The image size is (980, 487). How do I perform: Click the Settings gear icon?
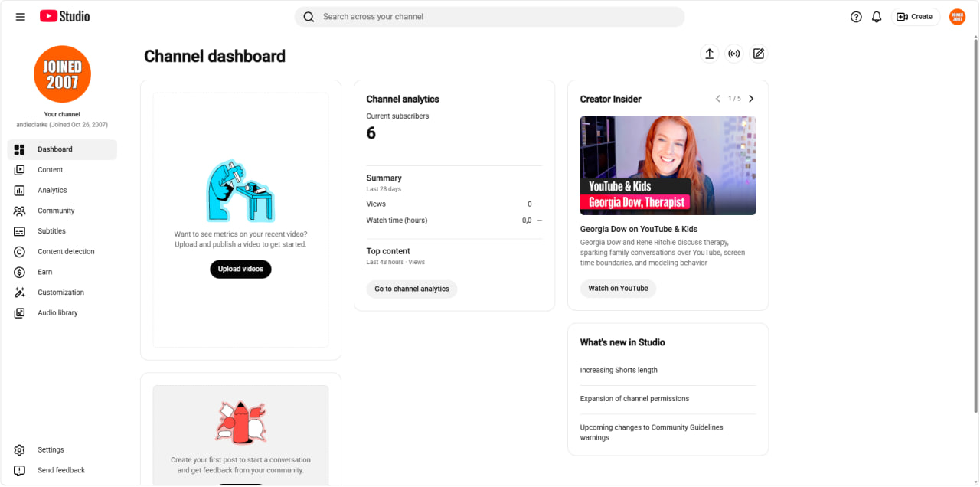[x=20, y=450]
